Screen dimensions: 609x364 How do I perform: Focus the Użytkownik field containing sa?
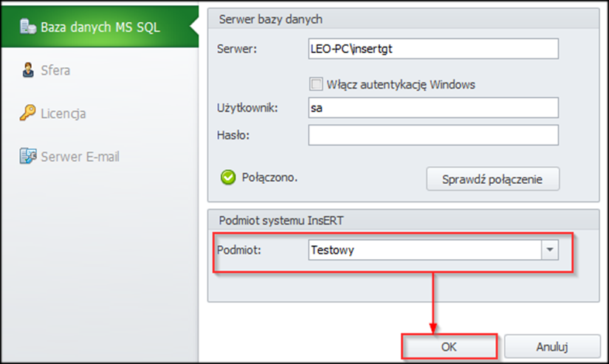click(x=433, y=108)
